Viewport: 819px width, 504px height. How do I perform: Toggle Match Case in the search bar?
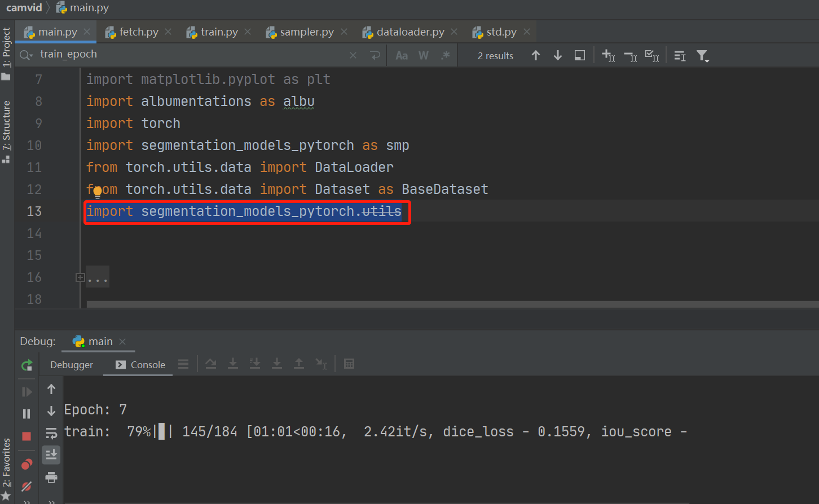402,55
